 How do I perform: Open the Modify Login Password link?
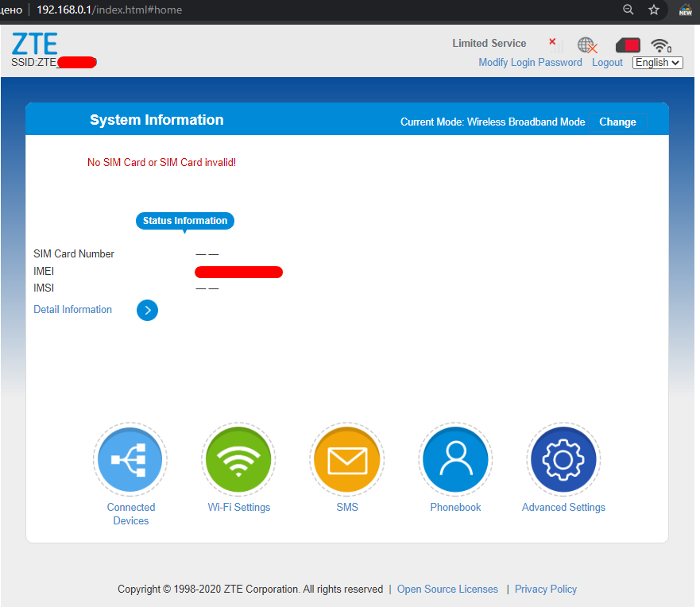530,63
